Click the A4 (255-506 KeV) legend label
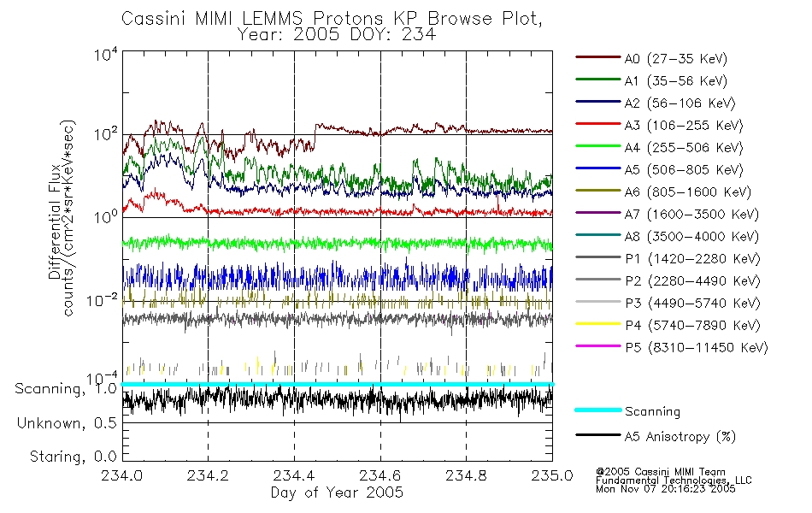This screenshot has width=812, height=513. pos(684,148)
